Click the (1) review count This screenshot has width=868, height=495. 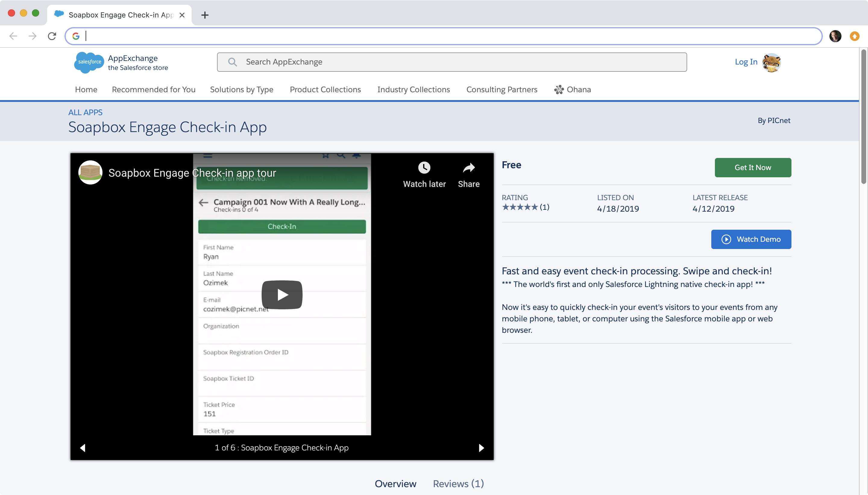click(x=544, y=207)
